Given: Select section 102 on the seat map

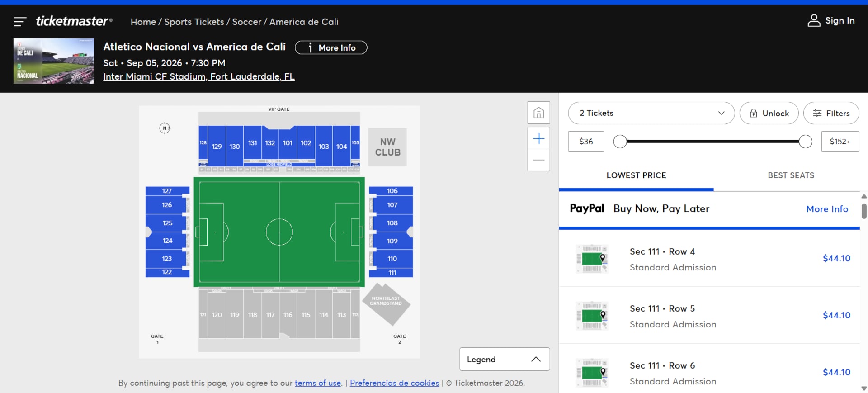Looking at the screenshot, I should coord(306,143).
